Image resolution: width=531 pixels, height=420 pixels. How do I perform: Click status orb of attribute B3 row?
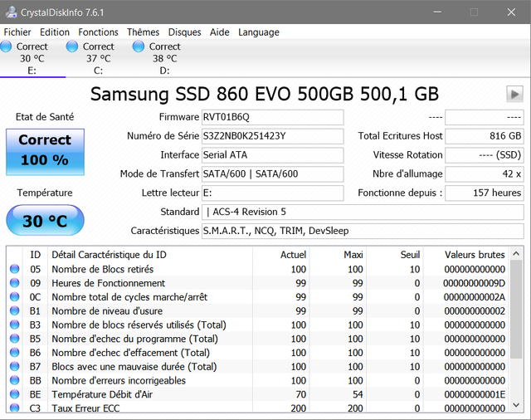coord(15,325)
